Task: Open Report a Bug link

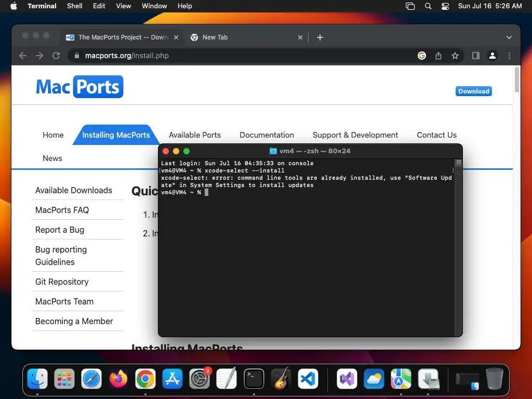Action: (x=60, y=230)
